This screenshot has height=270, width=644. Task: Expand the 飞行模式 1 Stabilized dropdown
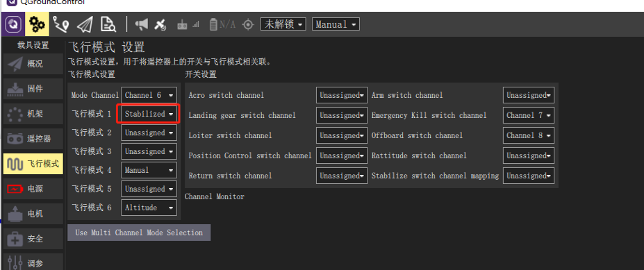pos(149,114)
